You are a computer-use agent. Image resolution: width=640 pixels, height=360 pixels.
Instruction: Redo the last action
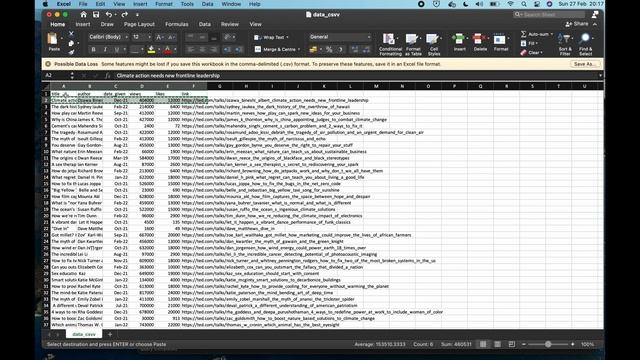[x=124, y=14]
